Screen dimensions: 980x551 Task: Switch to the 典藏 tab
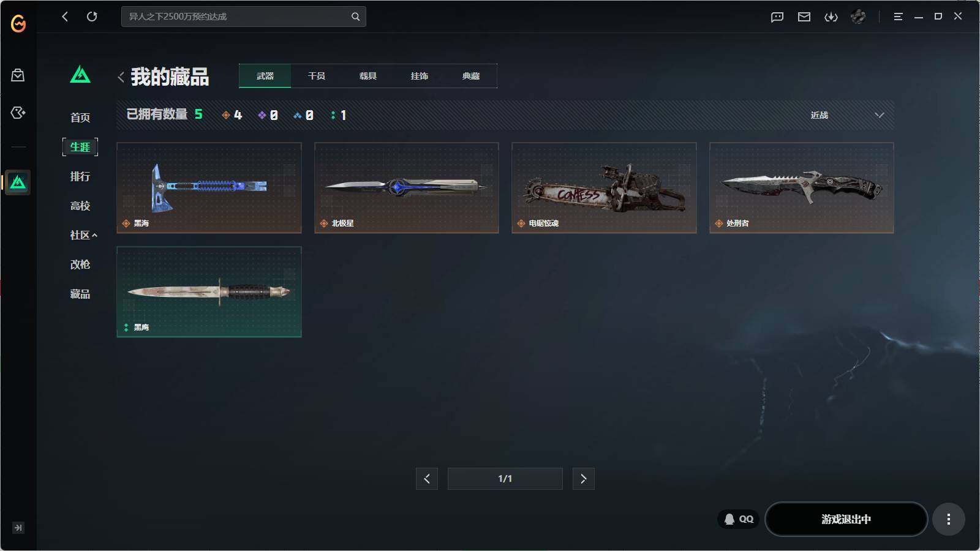pyautogui.click(x=471, y=76)
